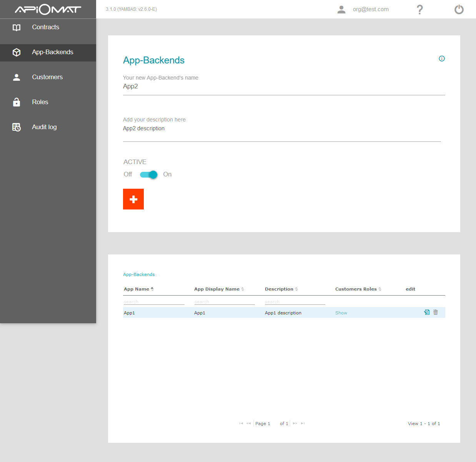The width and height of the screenshot is (476, 462).
Task: Delete App1 using the trash icon
Action: [x=436, y=312]
